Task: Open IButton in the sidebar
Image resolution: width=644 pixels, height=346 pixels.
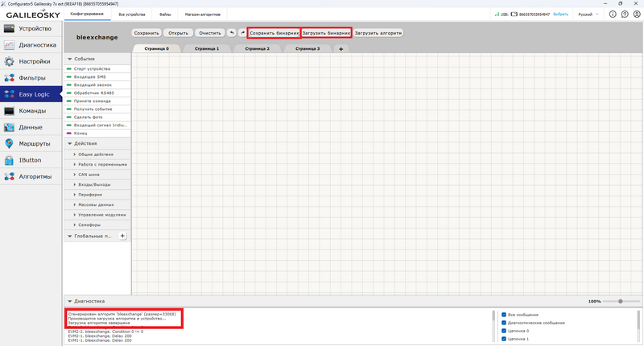Action: pos(31,160)
